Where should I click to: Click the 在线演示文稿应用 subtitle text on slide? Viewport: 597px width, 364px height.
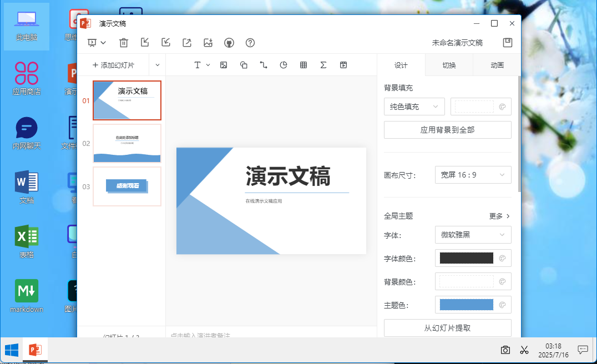pos(264,201)
